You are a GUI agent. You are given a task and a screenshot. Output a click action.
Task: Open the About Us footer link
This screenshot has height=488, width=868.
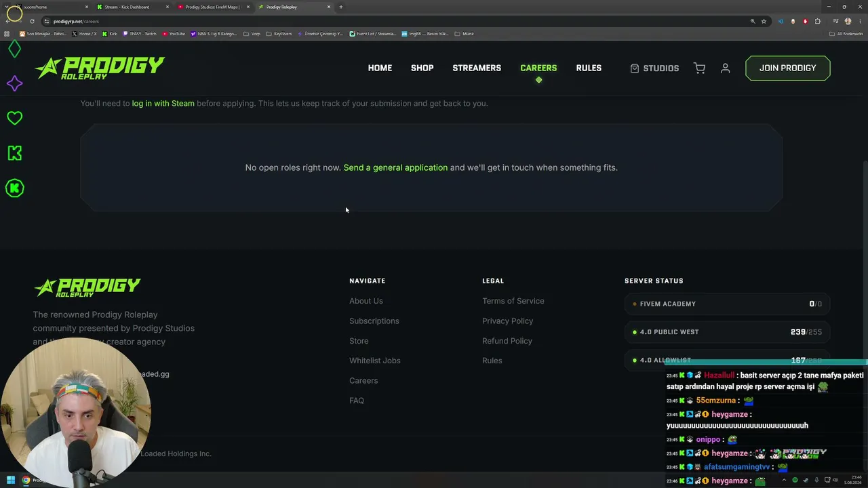[366, 301]
